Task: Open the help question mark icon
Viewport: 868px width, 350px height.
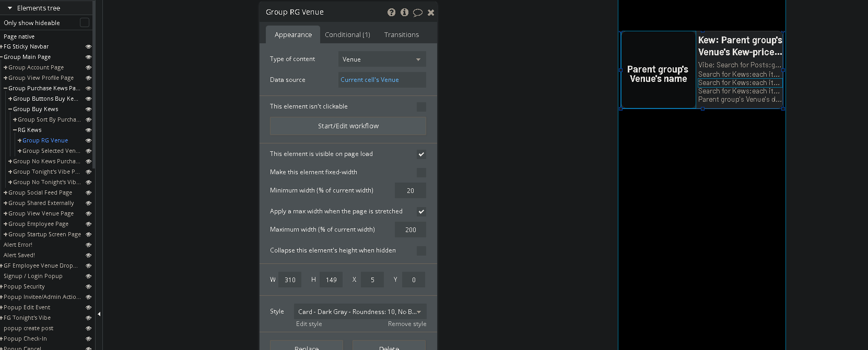Action: coord(391,13)
